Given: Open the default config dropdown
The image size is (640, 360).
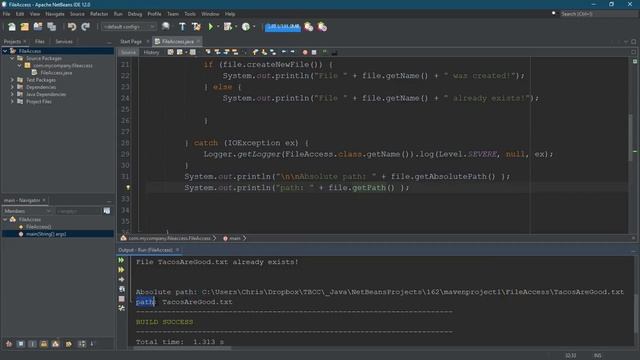Looking at the screenshot, I should 129,27.
